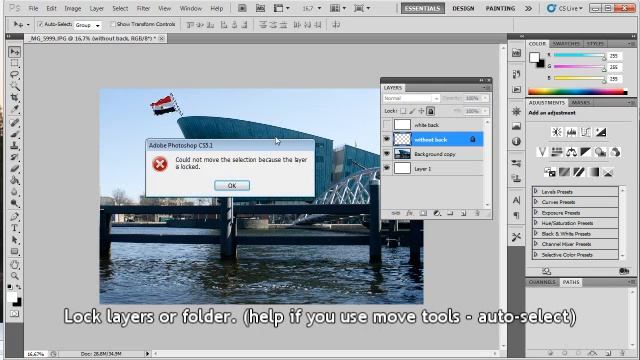This screenshot has height=360, width=640.
Task: Select the Spot Healing Brush tool
Action: 15,122
